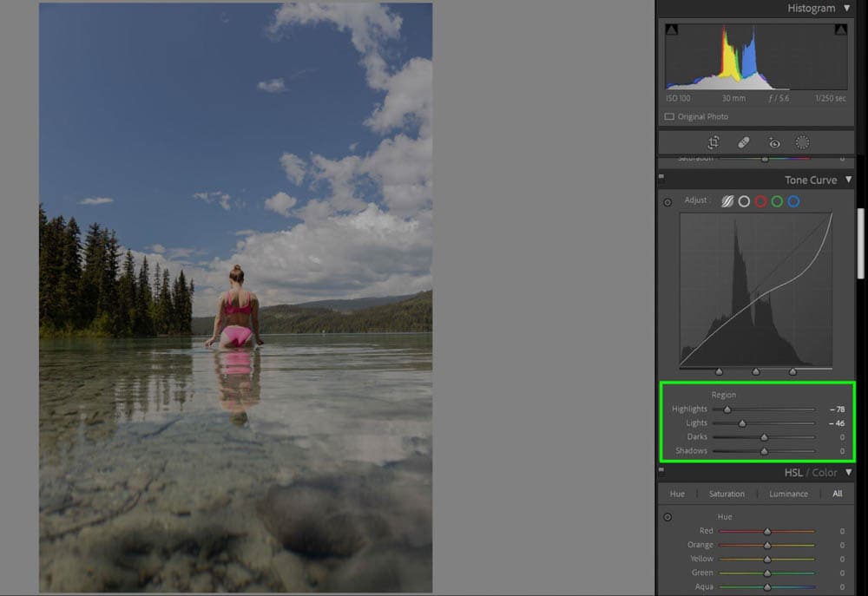Collapse the Tone Curve panel

tap(848, 180)
